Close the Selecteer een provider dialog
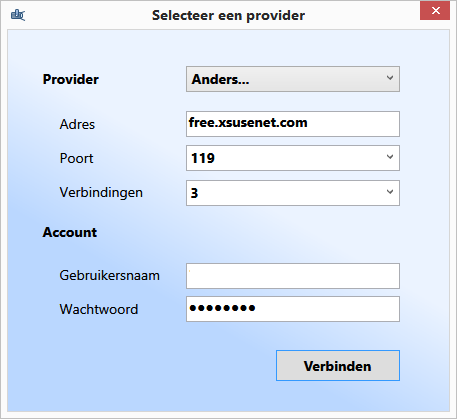This screenshot has width=457, height=419. pyautogui.click(x=435, y=11)
